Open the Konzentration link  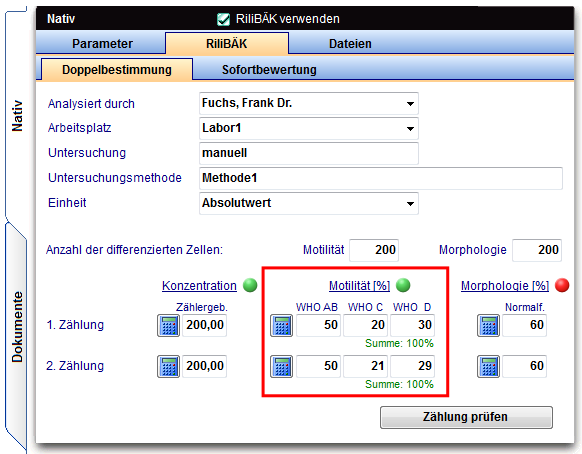tap(199, 285)
